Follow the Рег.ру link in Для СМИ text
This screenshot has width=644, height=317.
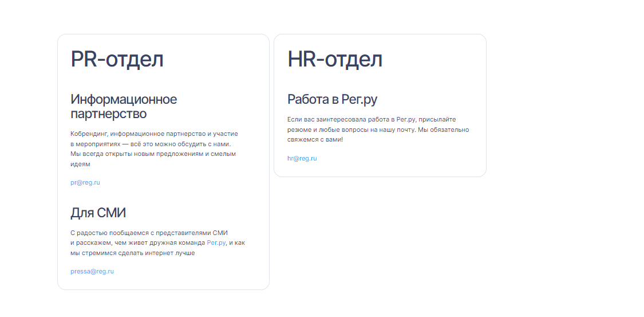(x=216, y=242)
